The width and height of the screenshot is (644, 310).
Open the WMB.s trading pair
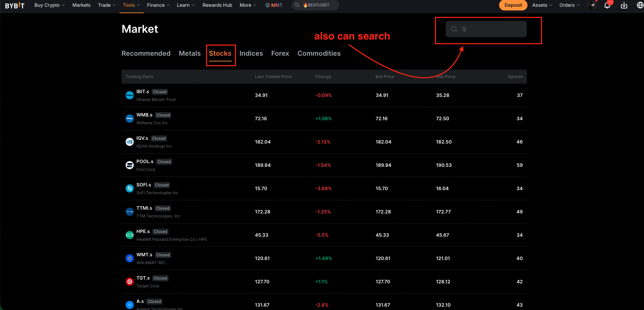click(x=324, y=119)
